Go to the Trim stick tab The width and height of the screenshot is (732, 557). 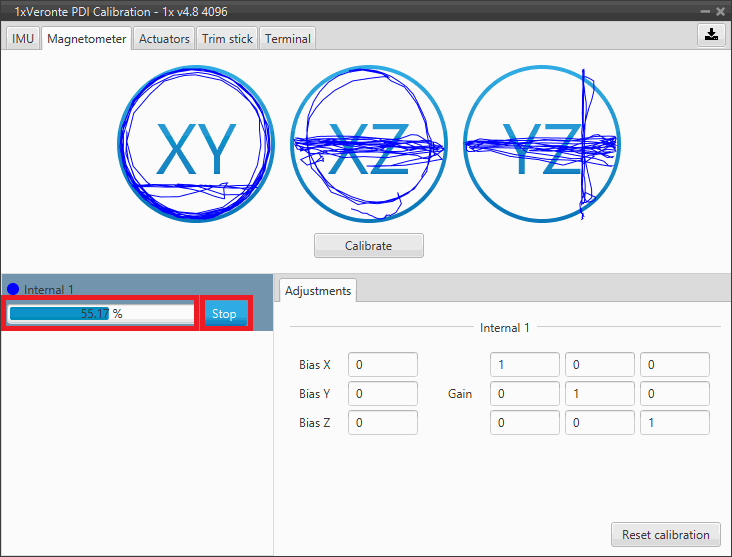coord(227,39)
